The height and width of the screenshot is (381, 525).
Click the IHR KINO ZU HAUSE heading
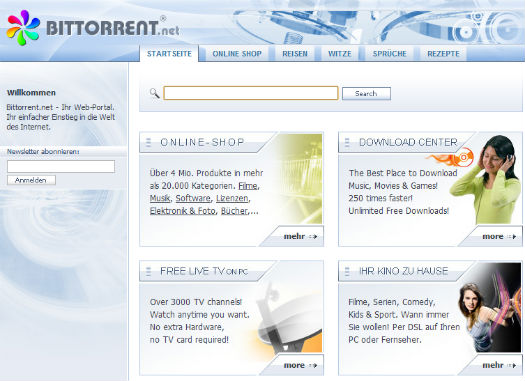coord(403,271)
